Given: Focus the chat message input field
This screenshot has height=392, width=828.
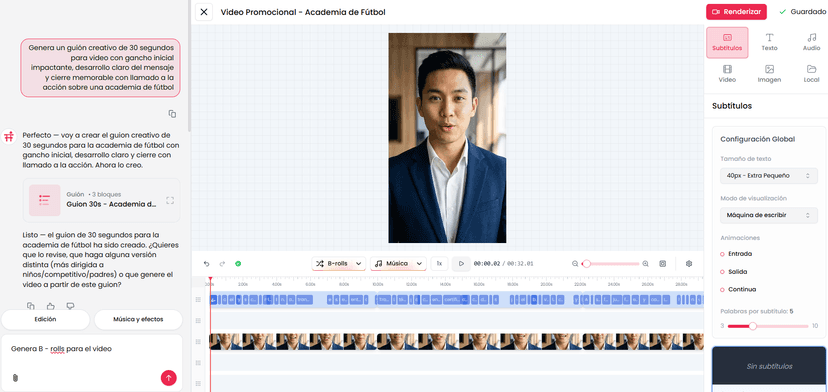Looking at the screenshot, I should (92, 349).
